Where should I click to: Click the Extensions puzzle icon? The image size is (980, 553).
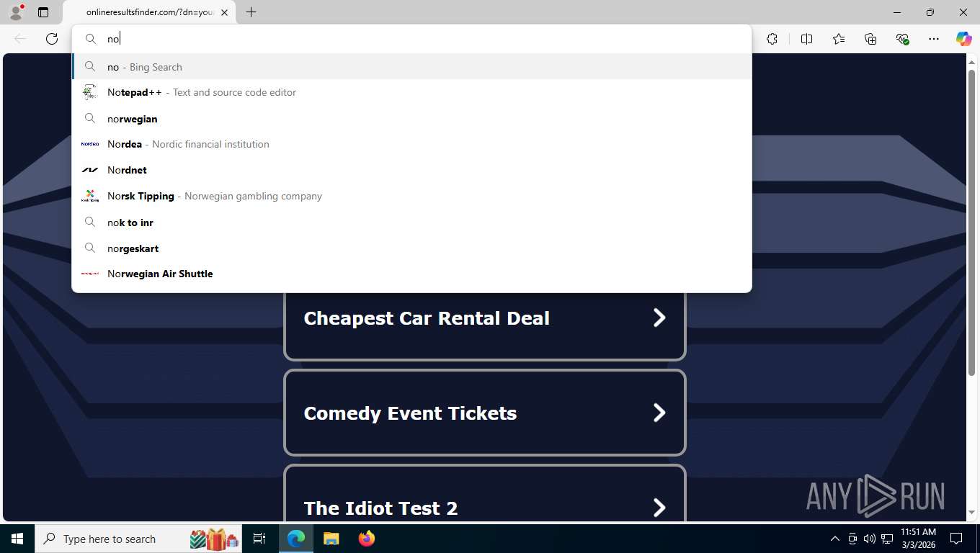tap(772, 39)
